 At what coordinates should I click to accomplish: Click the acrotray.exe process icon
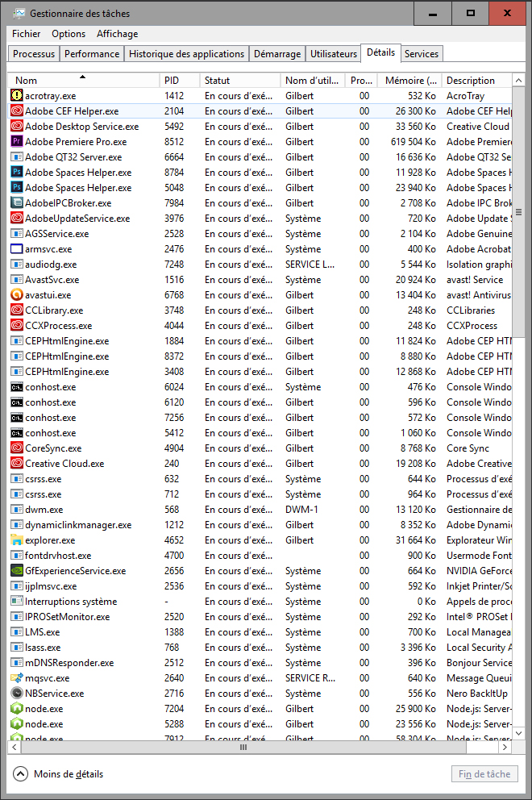tap(17, 95)
